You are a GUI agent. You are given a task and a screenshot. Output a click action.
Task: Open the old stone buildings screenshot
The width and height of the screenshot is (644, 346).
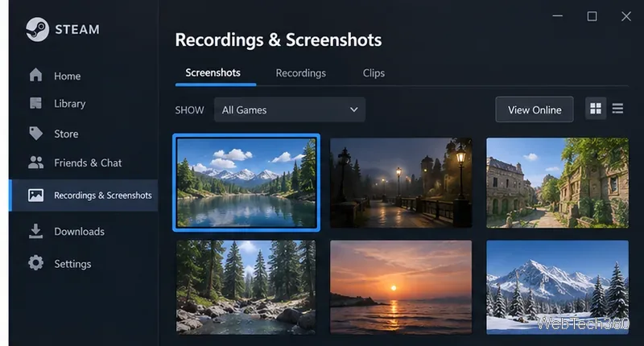click(557, 183)
